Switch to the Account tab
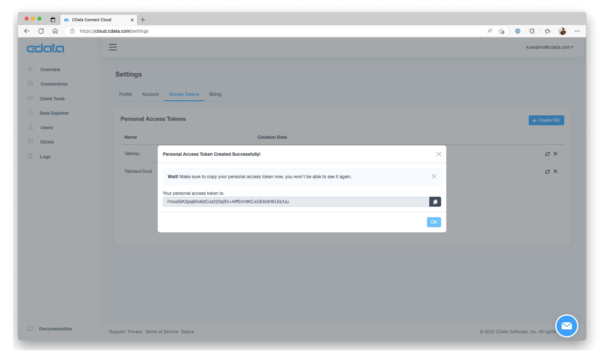 pyautogui.click(x=150, y=94)
